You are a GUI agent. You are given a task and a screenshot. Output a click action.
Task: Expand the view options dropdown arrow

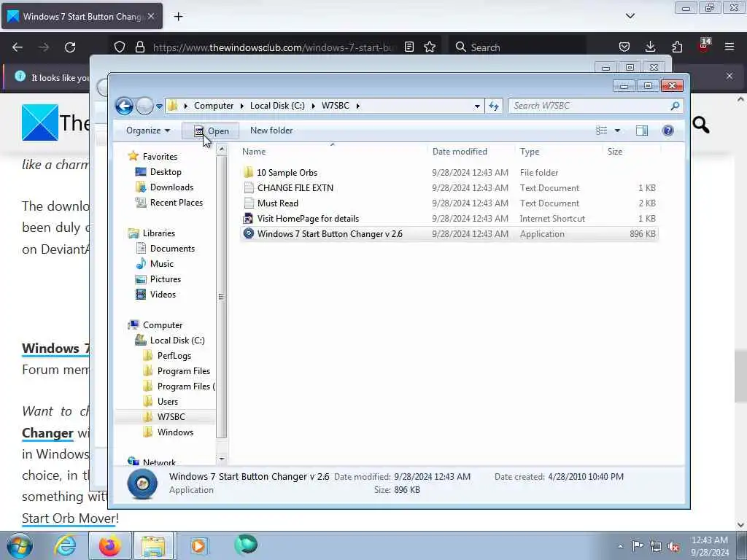click(617, 131)
